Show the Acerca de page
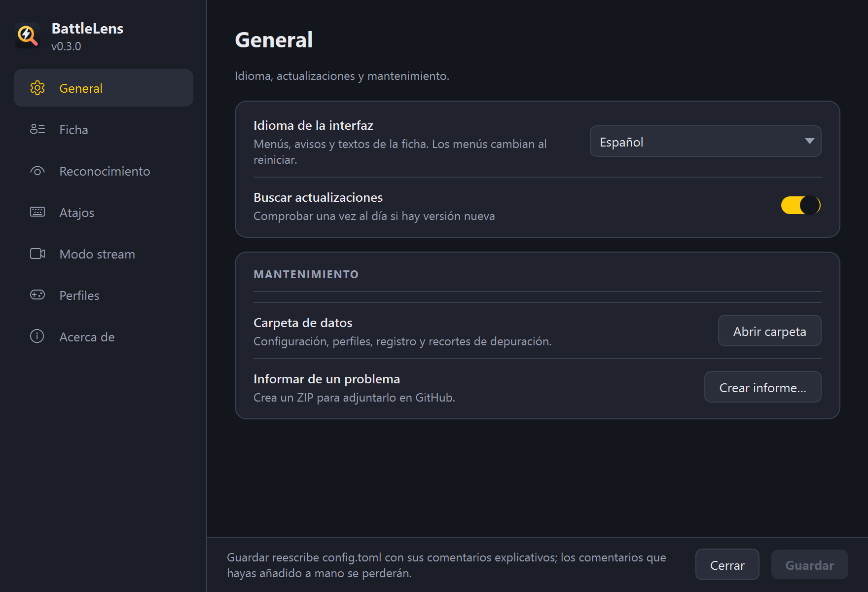This screenshot has width=868, height=592. [104, 337]
